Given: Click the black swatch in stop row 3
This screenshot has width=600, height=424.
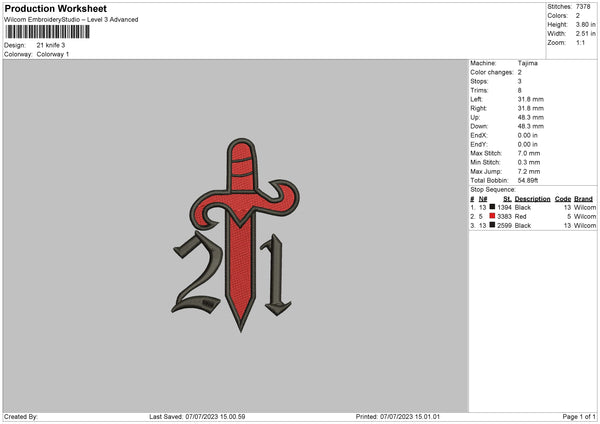Looking at the screenshot, I should pyautogui.click(x=492, y=225).
